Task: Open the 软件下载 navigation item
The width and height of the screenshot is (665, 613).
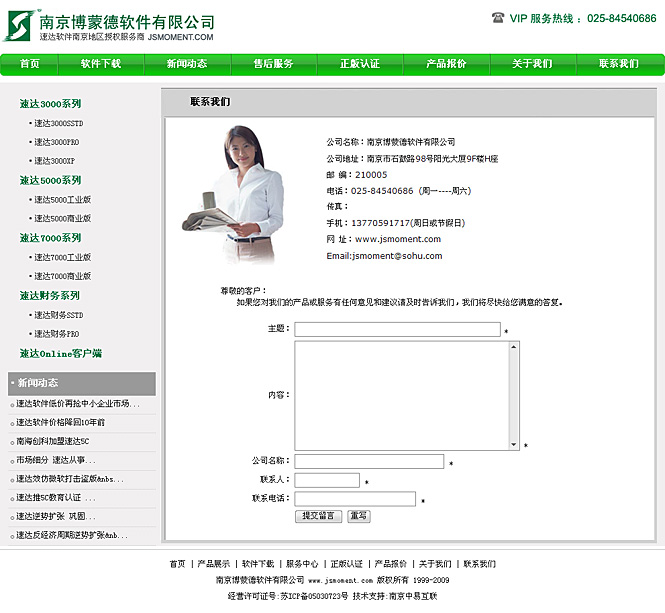Action: [x=101, y=64]
